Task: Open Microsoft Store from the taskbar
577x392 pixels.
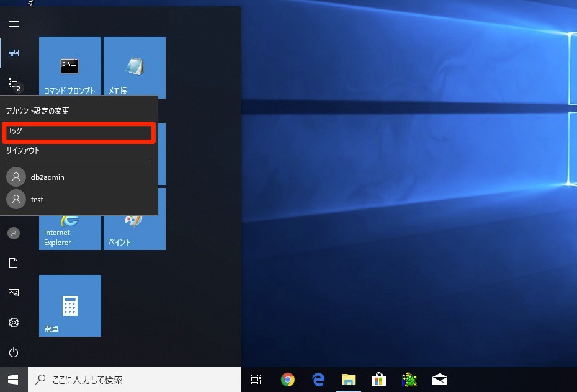Action: tap(378, 380)
